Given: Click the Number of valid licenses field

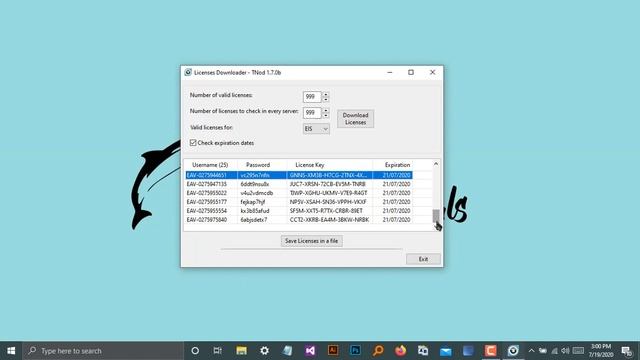Looking at the screenshot, I should (312, 97).
